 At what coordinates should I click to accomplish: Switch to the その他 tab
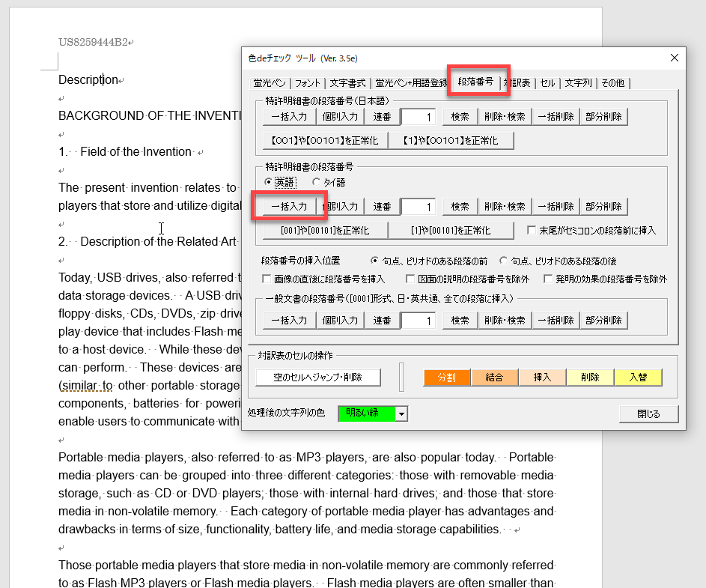pos(612,83)
